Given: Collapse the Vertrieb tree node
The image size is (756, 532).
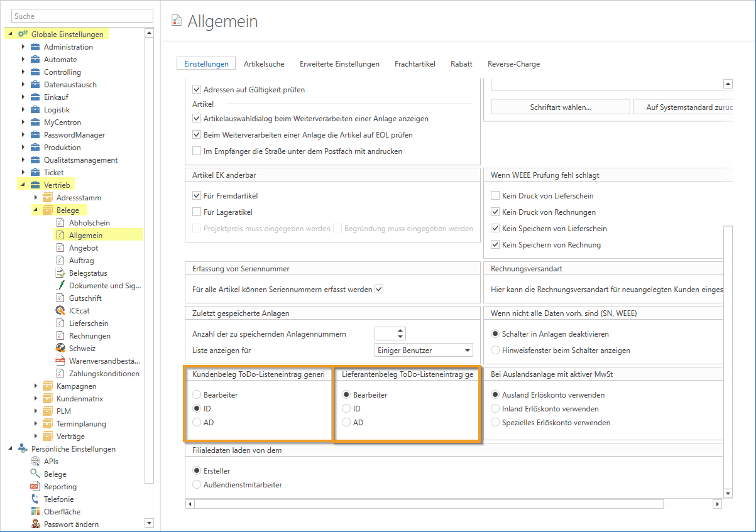Looking at the screenshot, I should [23, 185].
